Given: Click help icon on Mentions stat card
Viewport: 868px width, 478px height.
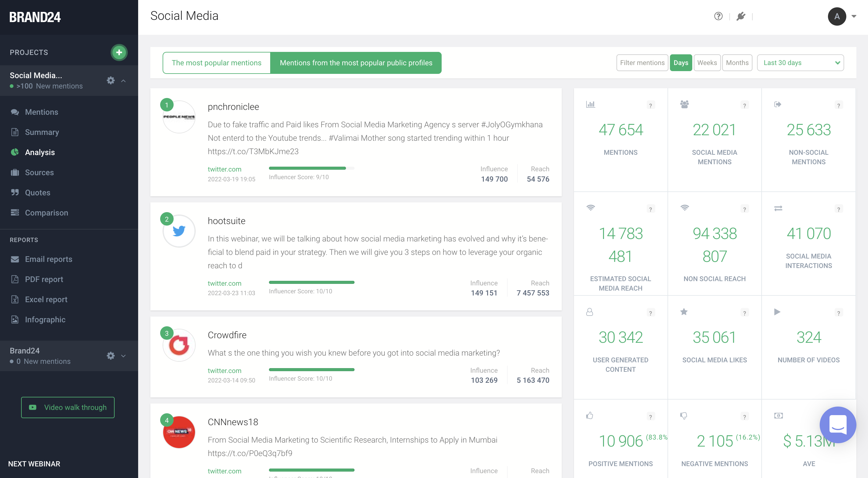Looking at the screenshot, I should [650, 105].
